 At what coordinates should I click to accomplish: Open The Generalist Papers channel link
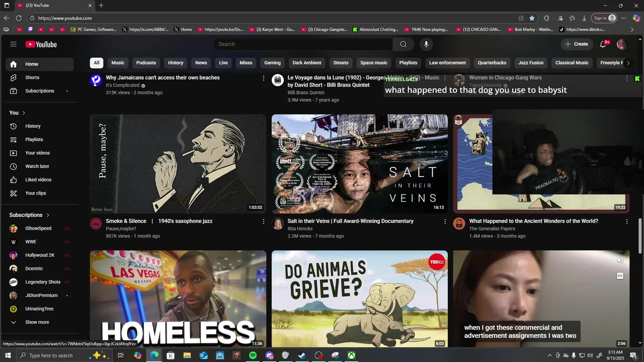[492, 229]
